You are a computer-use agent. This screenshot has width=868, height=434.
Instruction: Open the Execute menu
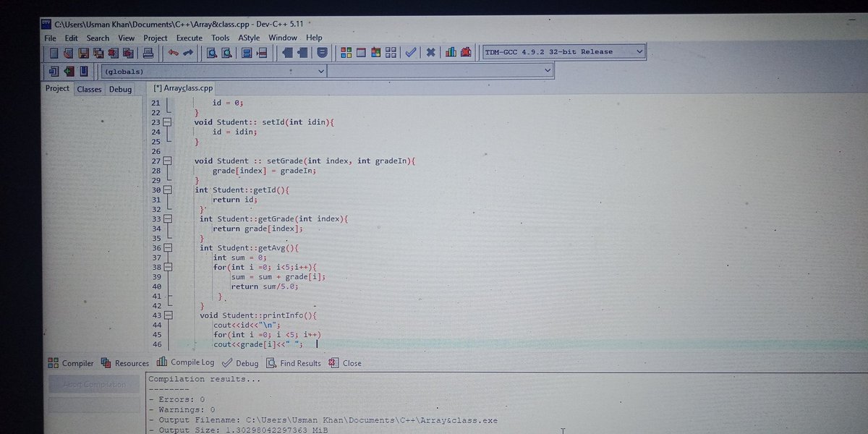(x=190, y=38)
